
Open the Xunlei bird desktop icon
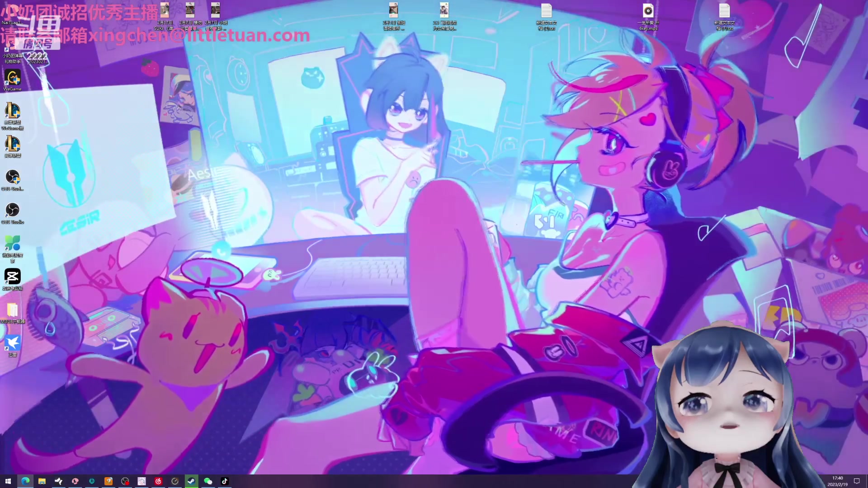click(x=12, y=343)
